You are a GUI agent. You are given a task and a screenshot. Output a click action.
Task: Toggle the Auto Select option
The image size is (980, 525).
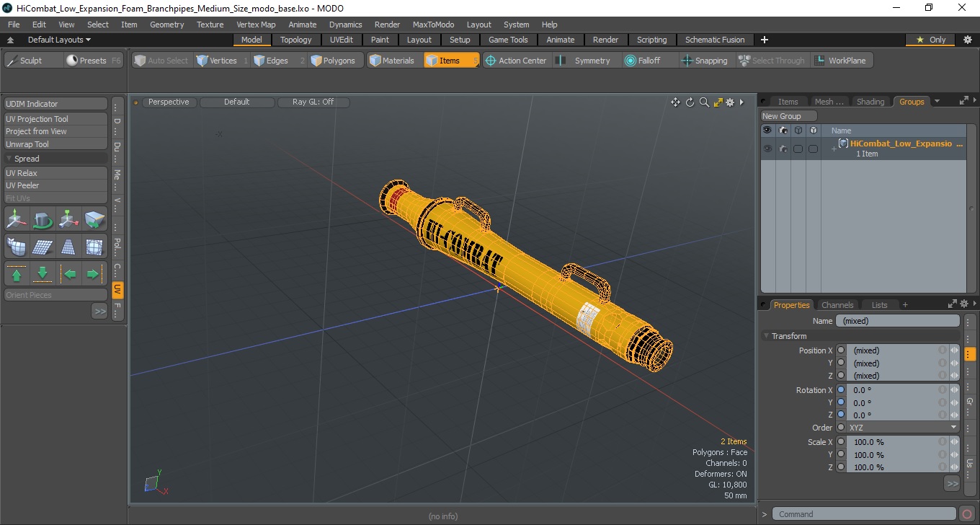coord(161,61)
